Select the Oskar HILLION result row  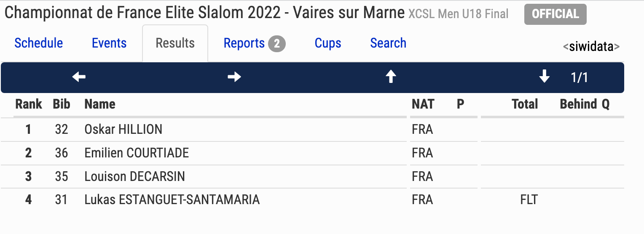click(x=312, y=130)
